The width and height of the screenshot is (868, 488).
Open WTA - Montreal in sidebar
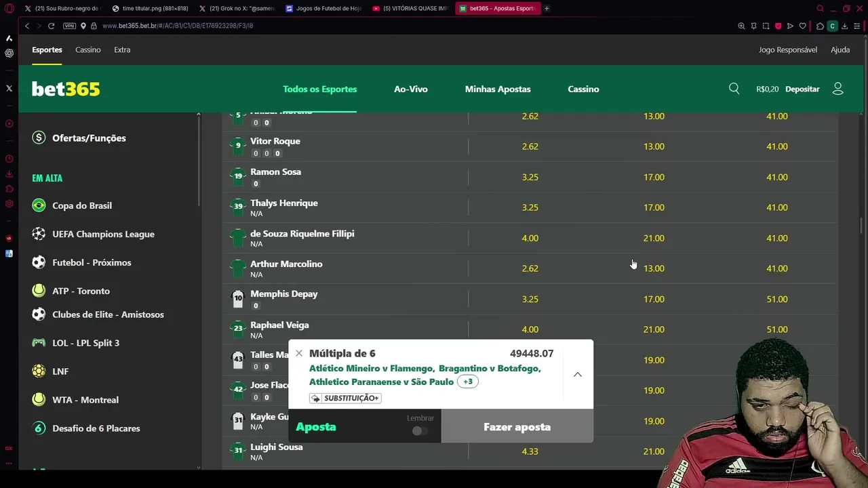(x=85, y=400)
